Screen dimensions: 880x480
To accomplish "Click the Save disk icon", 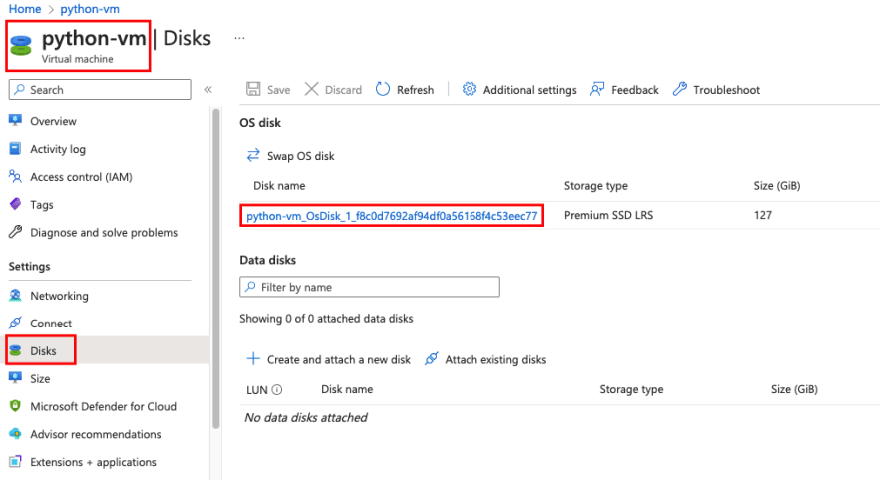I will tap(253, 89).
